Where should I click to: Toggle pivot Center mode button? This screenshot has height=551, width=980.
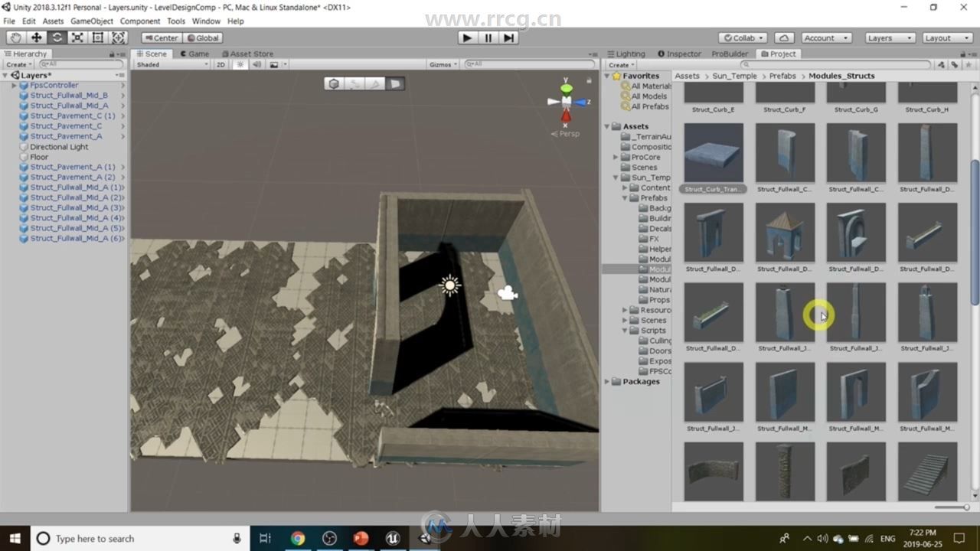(161, 37)
